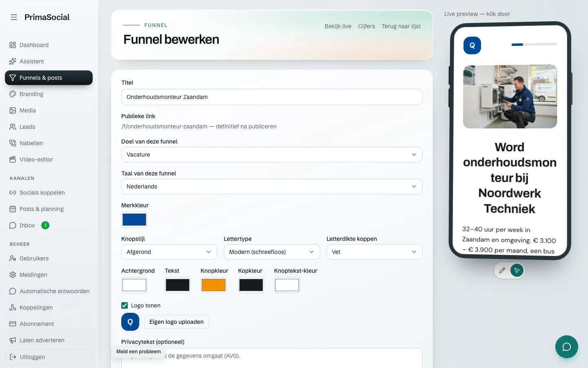This screenshot has height=368, width=588.
Task: Click the Q logo in phone preview
Action: click(x=472, y=45)
